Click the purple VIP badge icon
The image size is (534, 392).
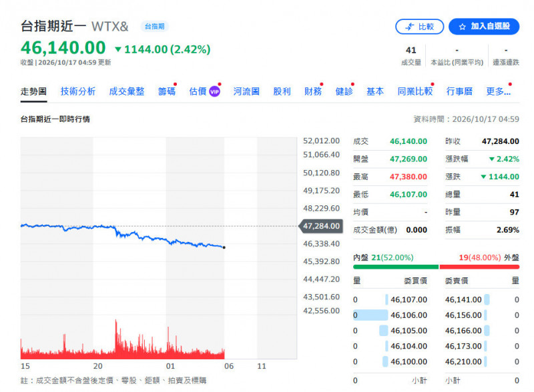tap(214, 91)
